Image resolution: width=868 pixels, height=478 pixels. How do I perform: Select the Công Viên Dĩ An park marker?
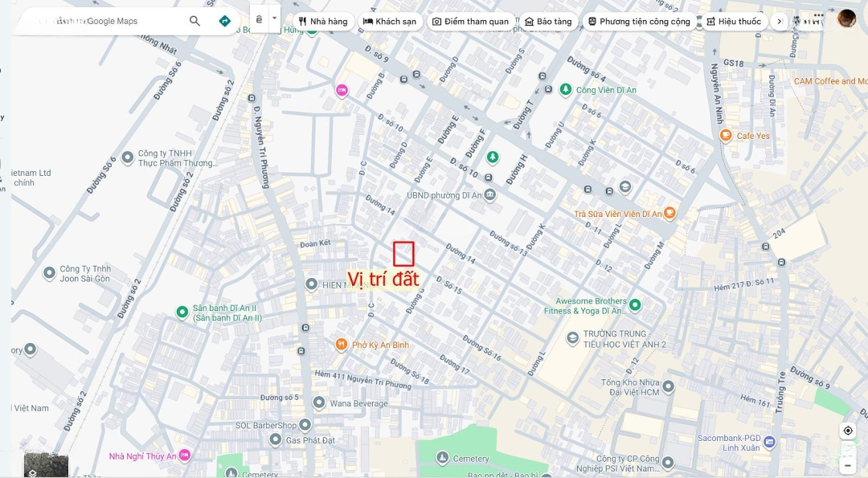pos(565,89)
